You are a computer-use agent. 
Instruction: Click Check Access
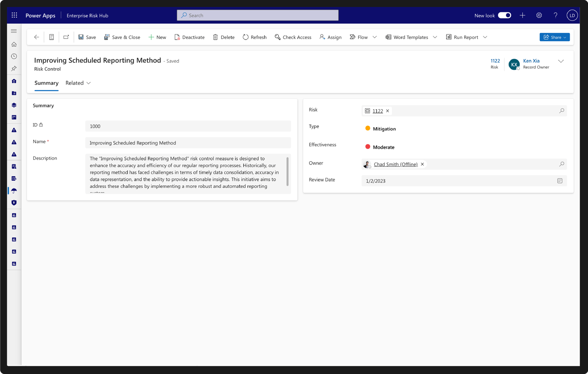coord(293,37)
